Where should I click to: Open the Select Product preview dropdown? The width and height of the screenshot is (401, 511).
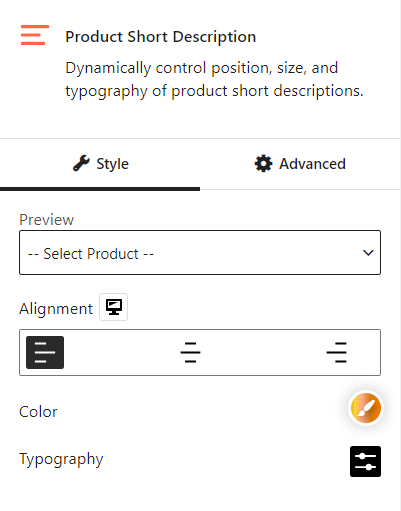point(200,253)
